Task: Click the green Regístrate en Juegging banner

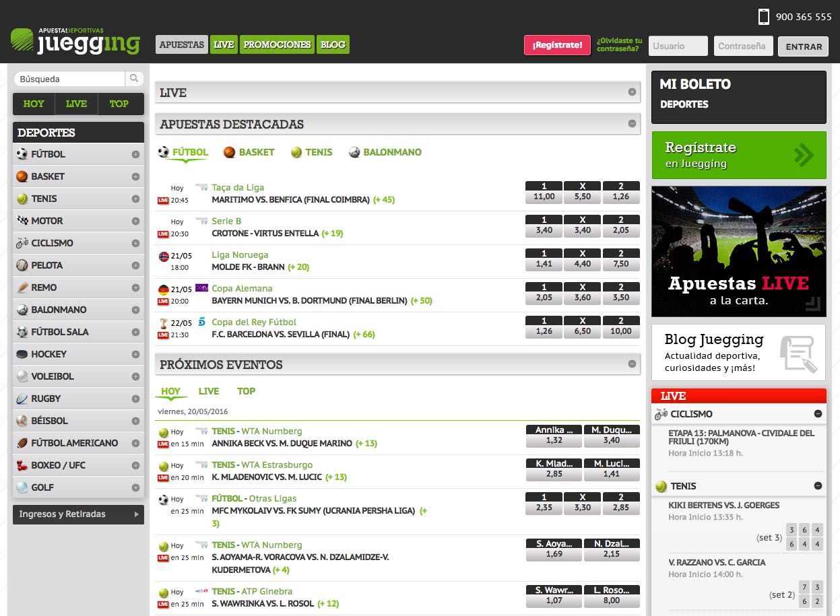Action: (x=739, y=155)
